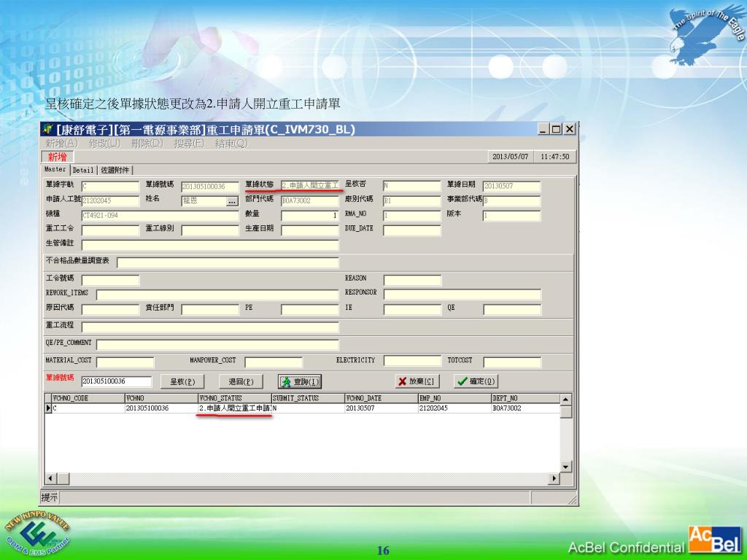
Task: Click the VCHNO_DATE column header
Action: 381,399
